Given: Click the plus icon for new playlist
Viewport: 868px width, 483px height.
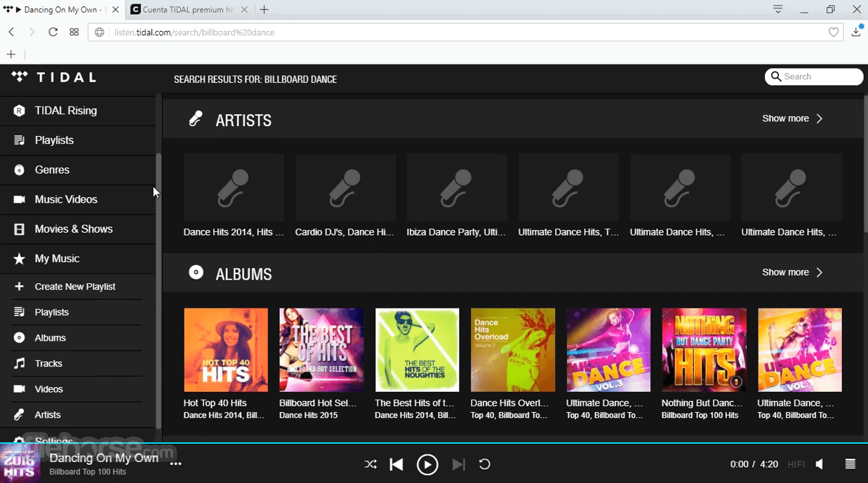Looking at the screenshot, I should (x=19, y=286).
